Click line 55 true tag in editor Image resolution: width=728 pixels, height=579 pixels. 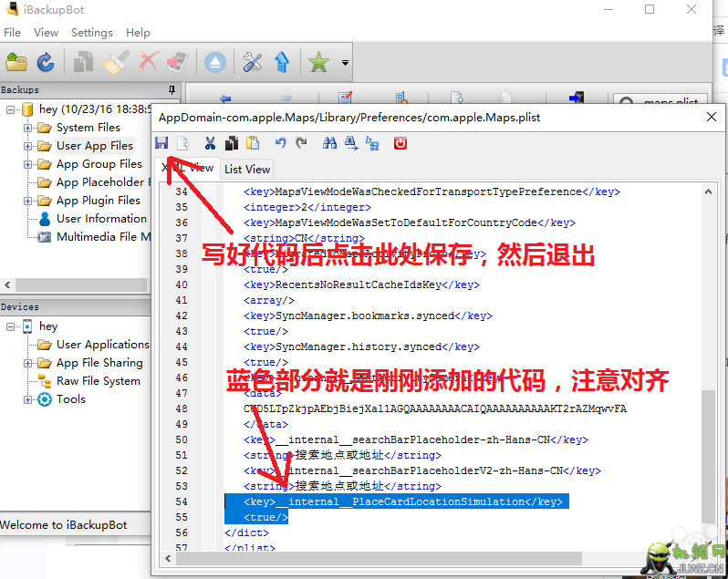[265, 517]
